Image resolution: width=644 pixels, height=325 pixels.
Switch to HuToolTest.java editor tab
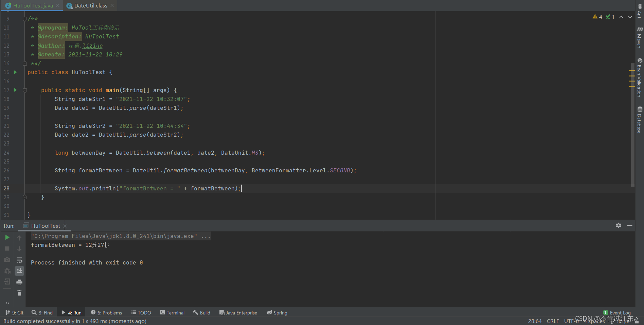33,5
